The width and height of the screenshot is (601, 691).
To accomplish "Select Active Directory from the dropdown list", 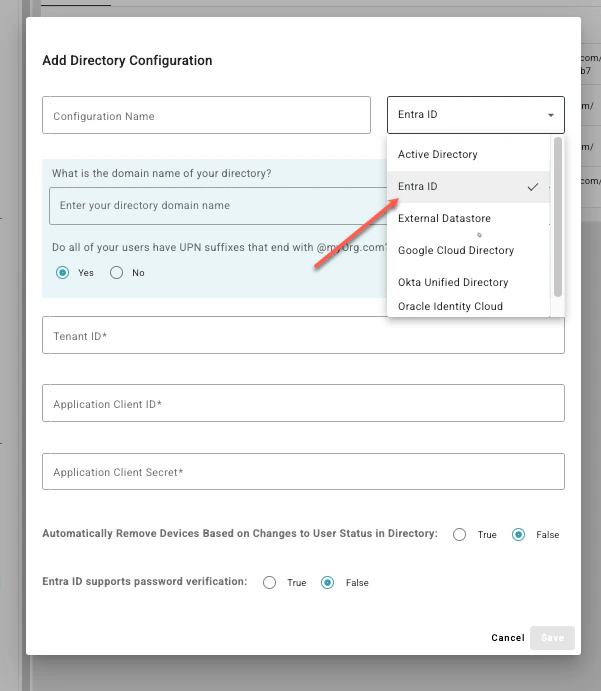I will [468, 154].
